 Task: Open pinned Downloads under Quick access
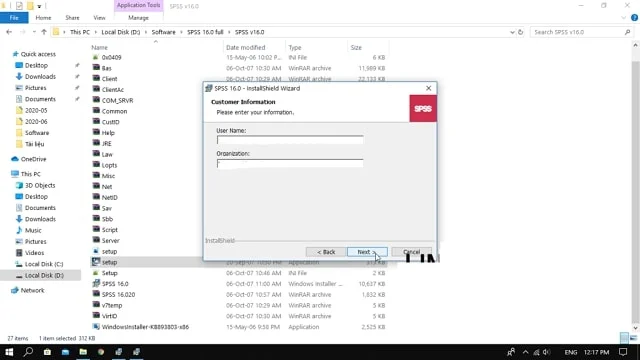[x=40, y=76]
